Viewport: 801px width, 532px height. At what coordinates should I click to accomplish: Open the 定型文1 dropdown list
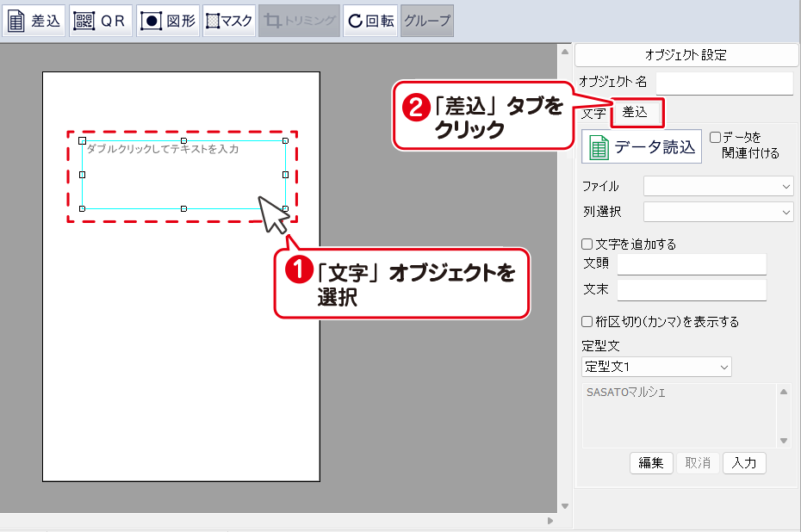656,368
